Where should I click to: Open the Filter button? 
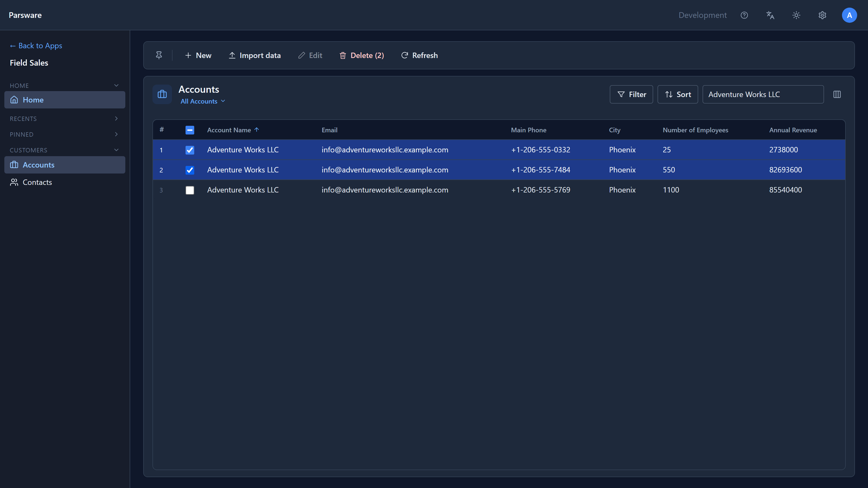pyautogui.click(x=631, y=94)
